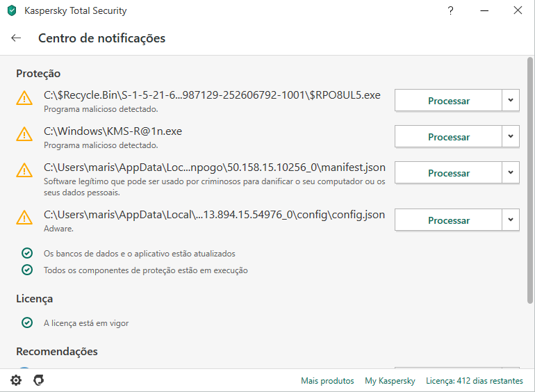Click warning triangle beside $RPO8UL5.exe entry

pyautogui.click(x=24, y=98)
